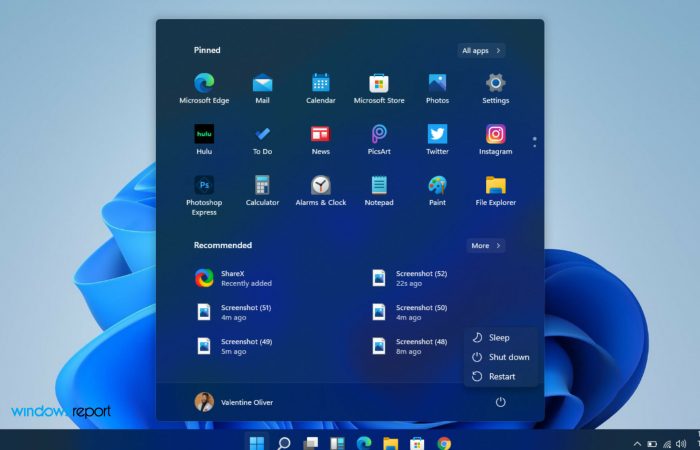Open Microsoft Edge from pinned apps
700x450 pixels.
[x=204, y=89]
